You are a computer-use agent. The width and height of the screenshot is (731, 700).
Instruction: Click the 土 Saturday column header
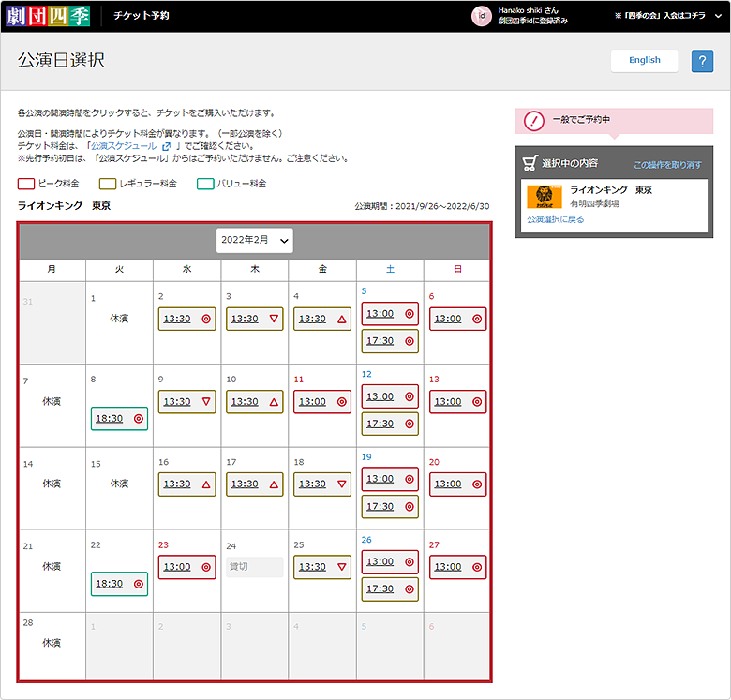[390, 269]
